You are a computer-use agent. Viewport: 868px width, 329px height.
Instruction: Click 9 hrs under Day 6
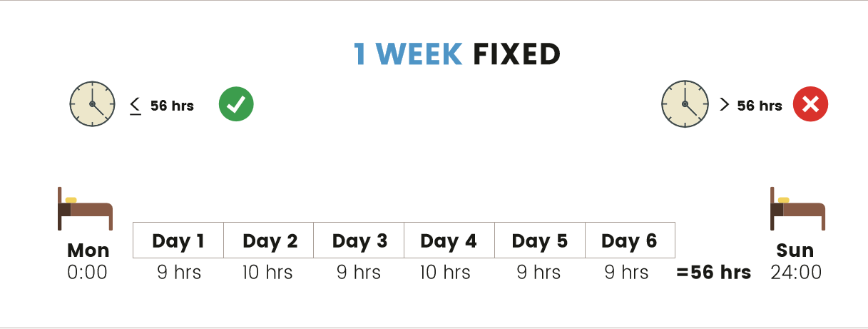627,273
